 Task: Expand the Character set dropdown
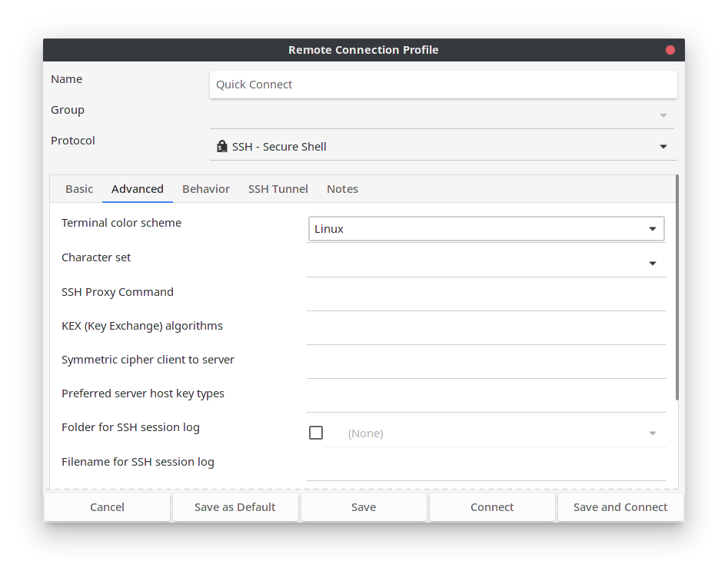click(x=652, y=264)
